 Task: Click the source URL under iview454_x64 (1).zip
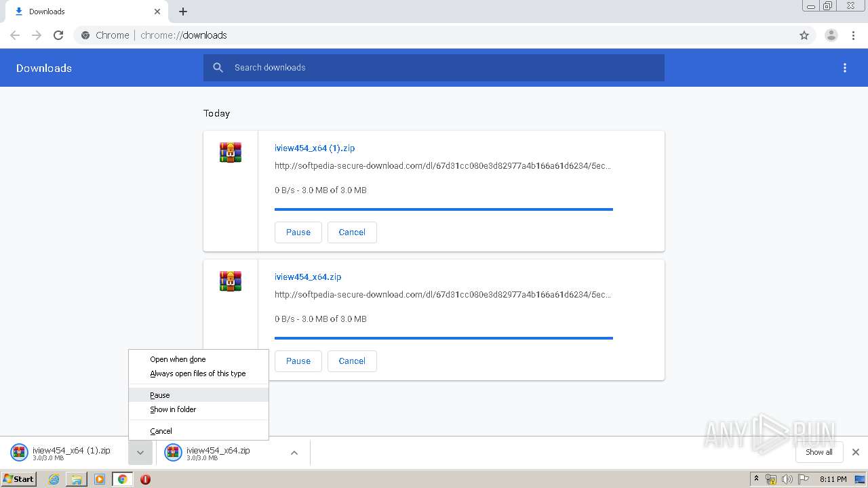coord(443,165)
